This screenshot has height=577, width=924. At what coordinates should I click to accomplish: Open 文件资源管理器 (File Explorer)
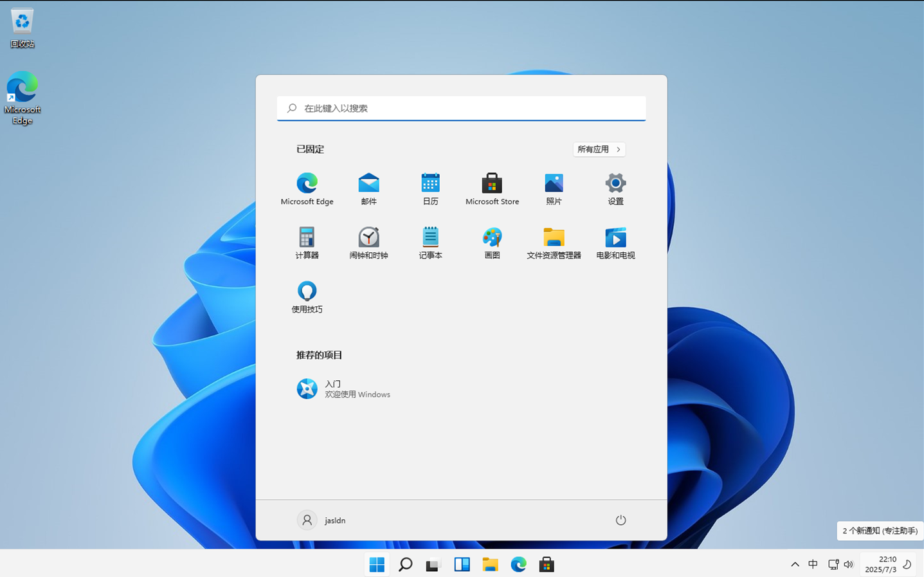tap(554, 243)
